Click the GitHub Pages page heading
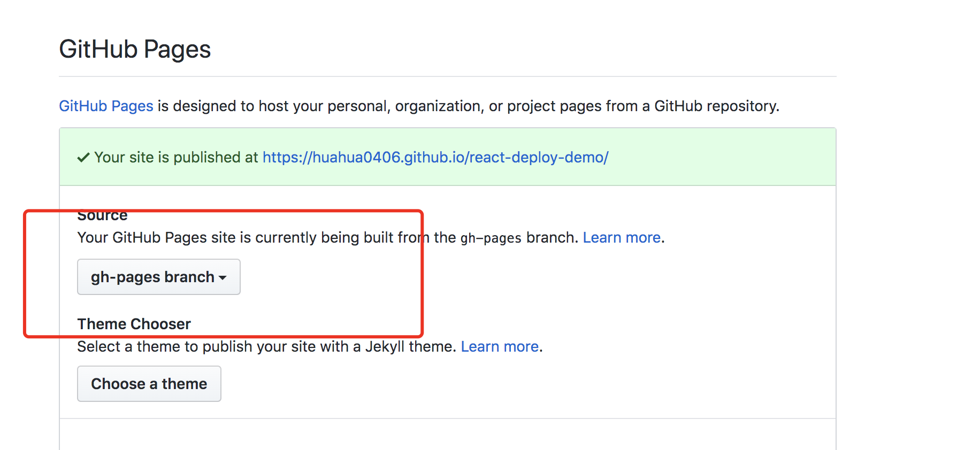The height and width of the screenshot is (450, 980). [135, 49]
